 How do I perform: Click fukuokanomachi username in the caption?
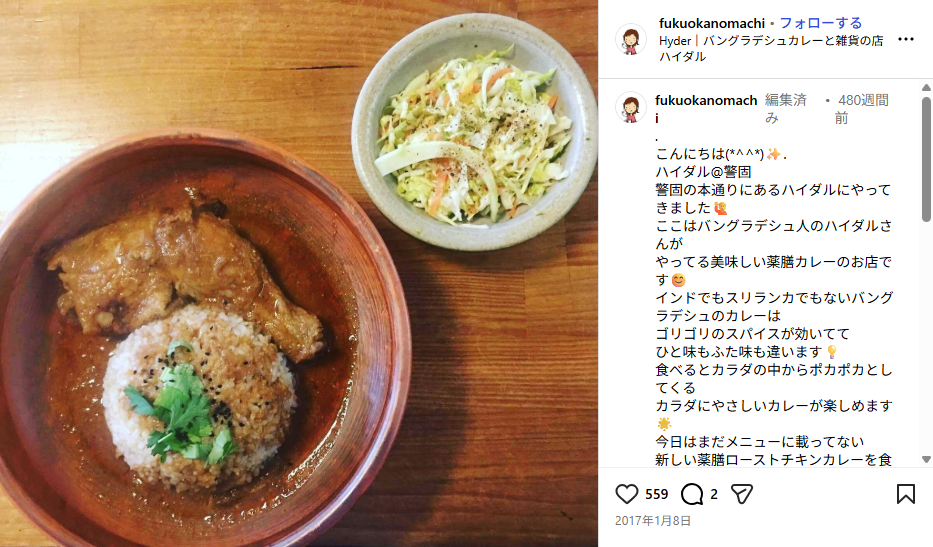[706, 109]
